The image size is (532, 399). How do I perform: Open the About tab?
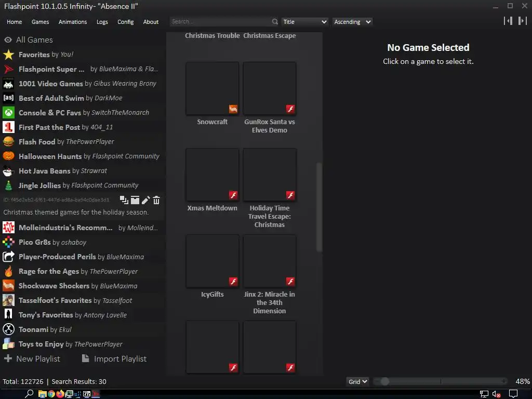(x=151, y=22)
